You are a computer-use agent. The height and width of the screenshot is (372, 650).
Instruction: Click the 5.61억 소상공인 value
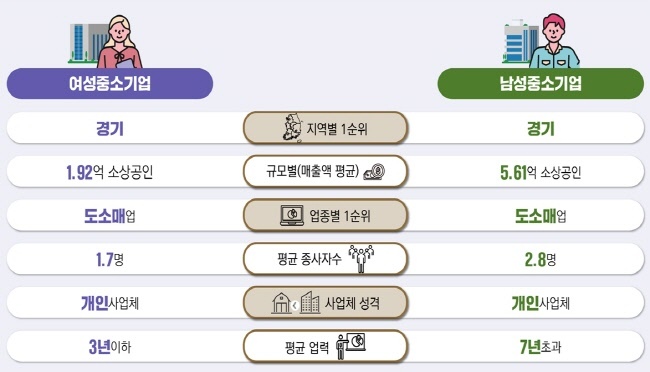click(541, 173)
